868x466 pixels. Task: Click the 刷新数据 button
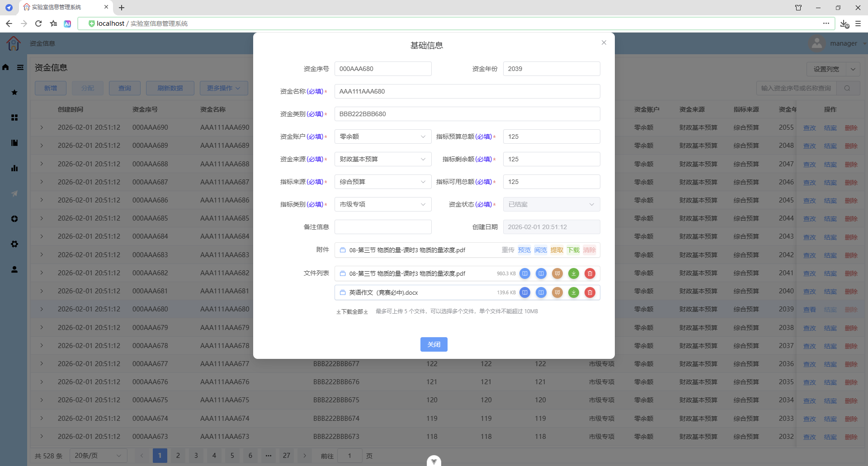coord(170,88)
